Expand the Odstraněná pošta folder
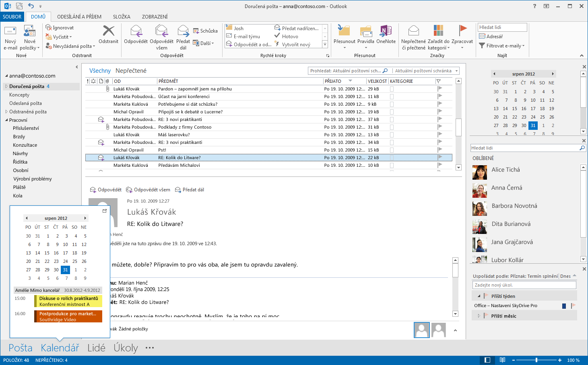Image resolution: width=588 pixels, height=365 pixels. tap(6, 112)
